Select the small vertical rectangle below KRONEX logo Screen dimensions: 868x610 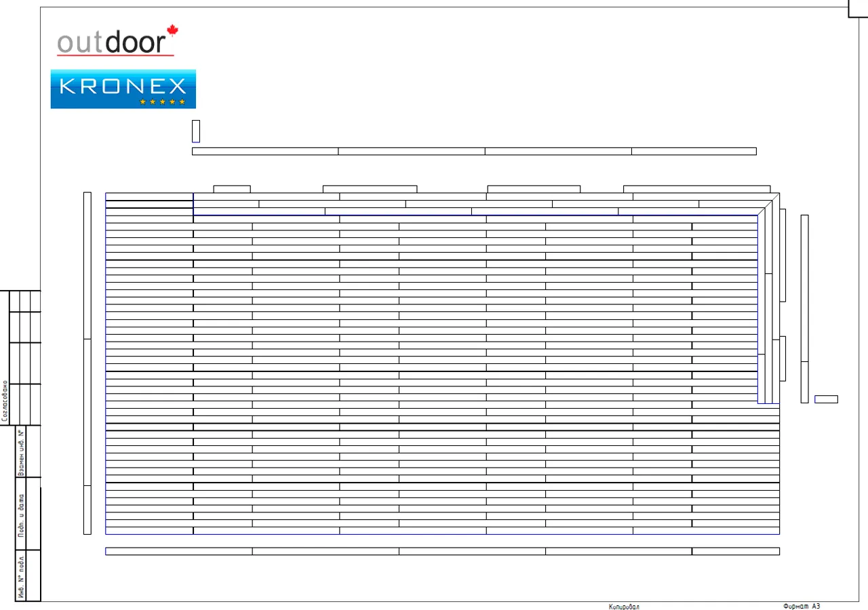196,131
